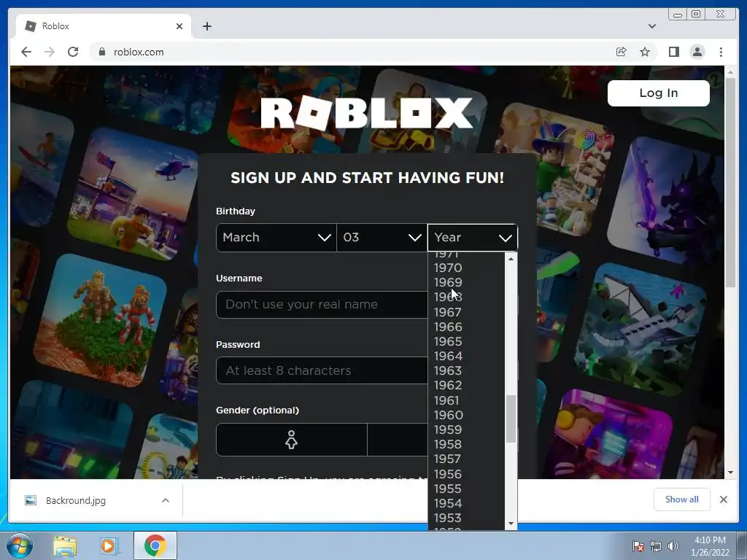The image size is (747, 560).
Task: Choose 1953 from year list
Action: (x=466, y=518)
